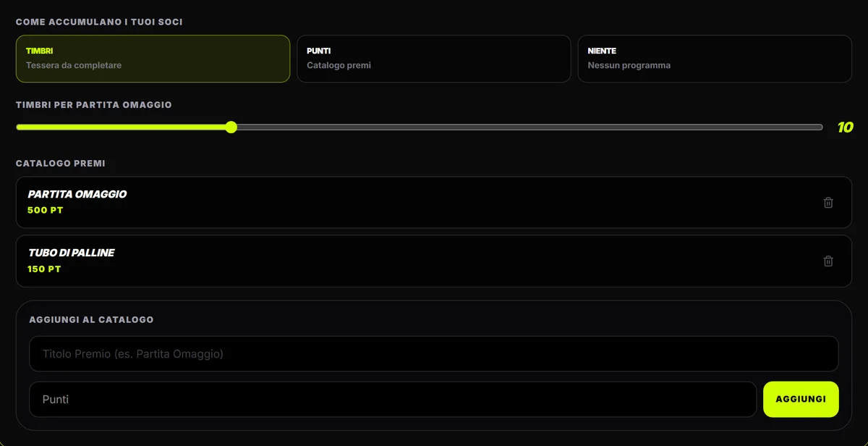Screen dimensions: 868x446
Task: Select Niente, no loyalty program
Action: (x=715, y=59)
